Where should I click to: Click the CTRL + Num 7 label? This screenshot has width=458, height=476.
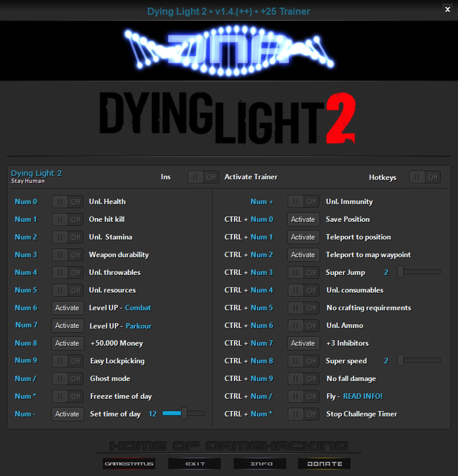pyautogui.click(x=249, y=343)
